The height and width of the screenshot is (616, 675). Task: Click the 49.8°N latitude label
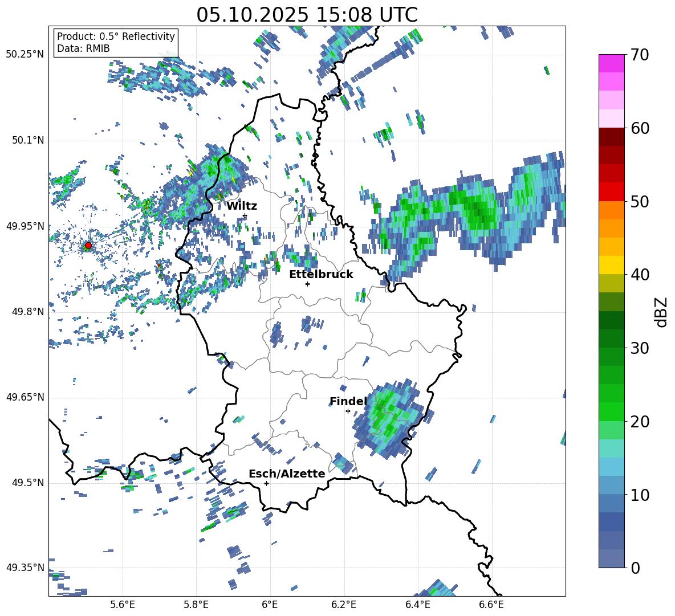pos(27,312)
